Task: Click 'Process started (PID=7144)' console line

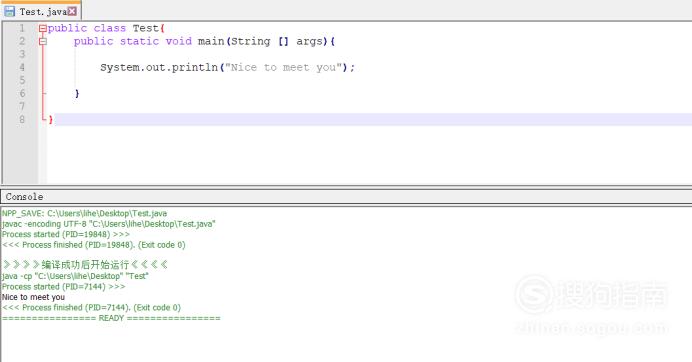Action: pos(64,287)
